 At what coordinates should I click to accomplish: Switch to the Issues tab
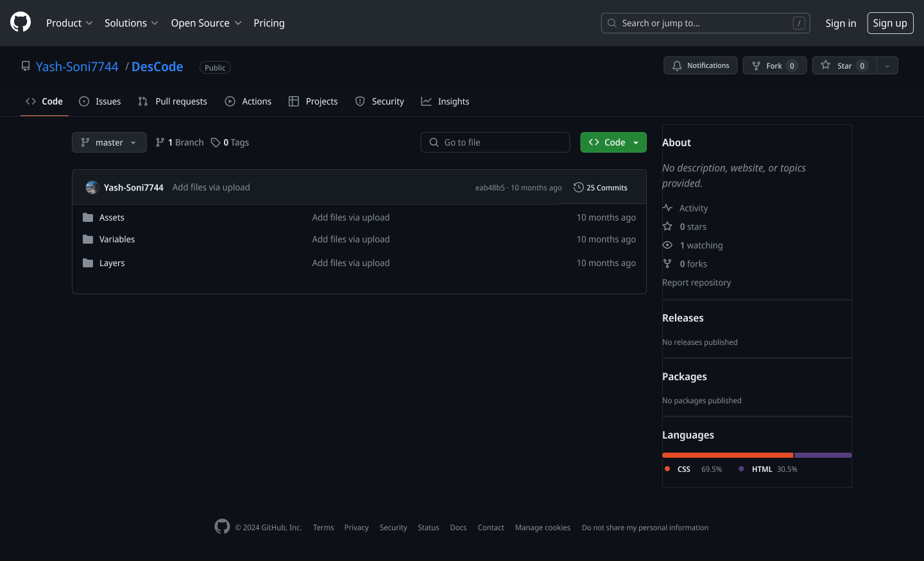[100, 101]
